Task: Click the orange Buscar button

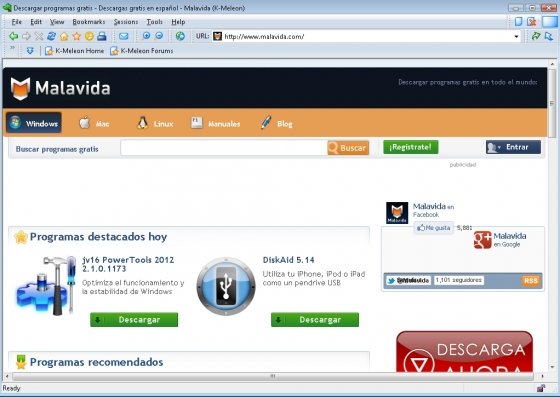Action: 348,148
